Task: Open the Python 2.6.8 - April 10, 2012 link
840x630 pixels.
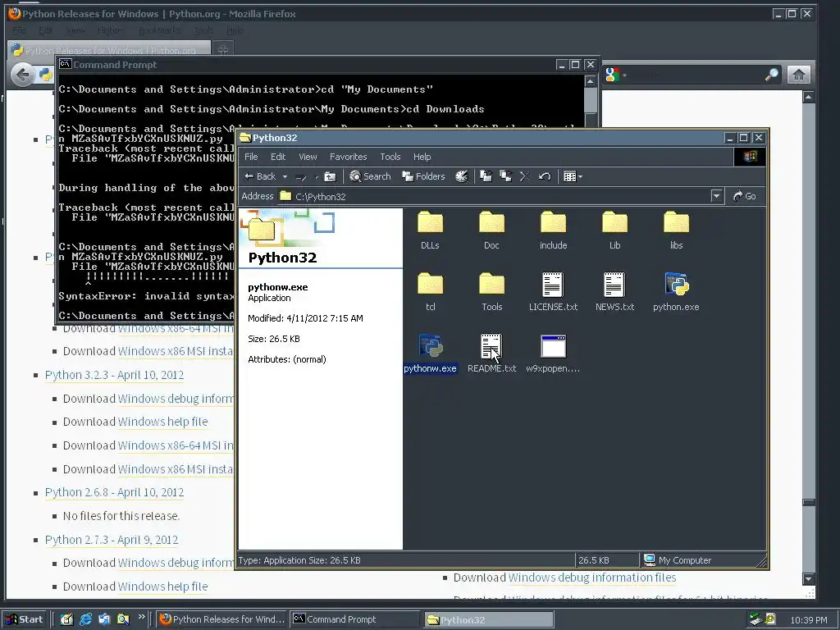Action: click(114, 492)
